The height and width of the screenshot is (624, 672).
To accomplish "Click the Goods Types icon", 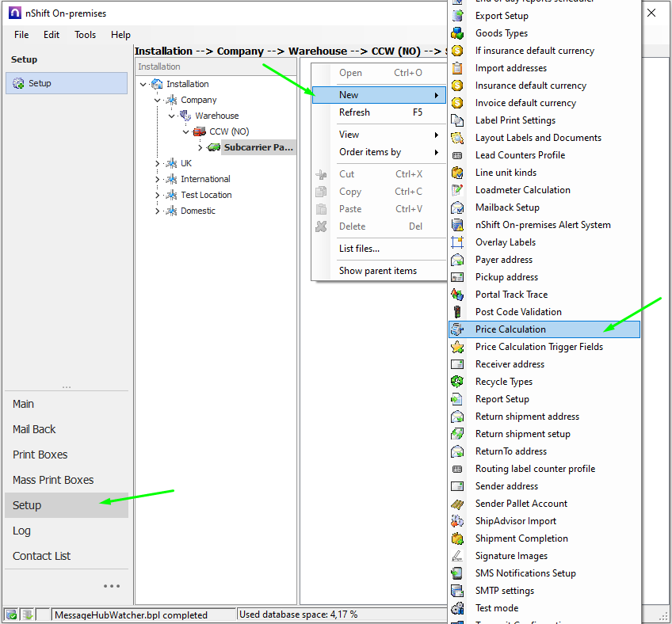I will pyautogui.click(x=457, y=33).
